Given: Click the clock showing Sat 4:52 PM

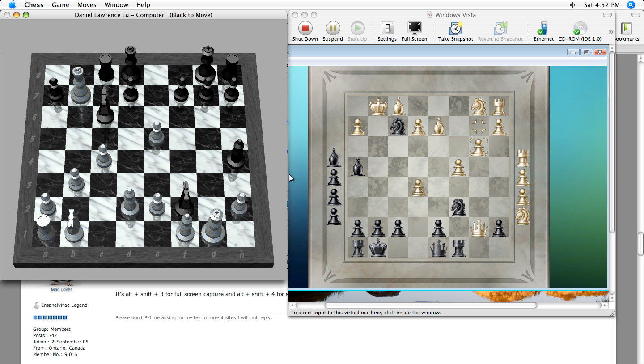Looking at the screenshot, I should click(602, 5).
